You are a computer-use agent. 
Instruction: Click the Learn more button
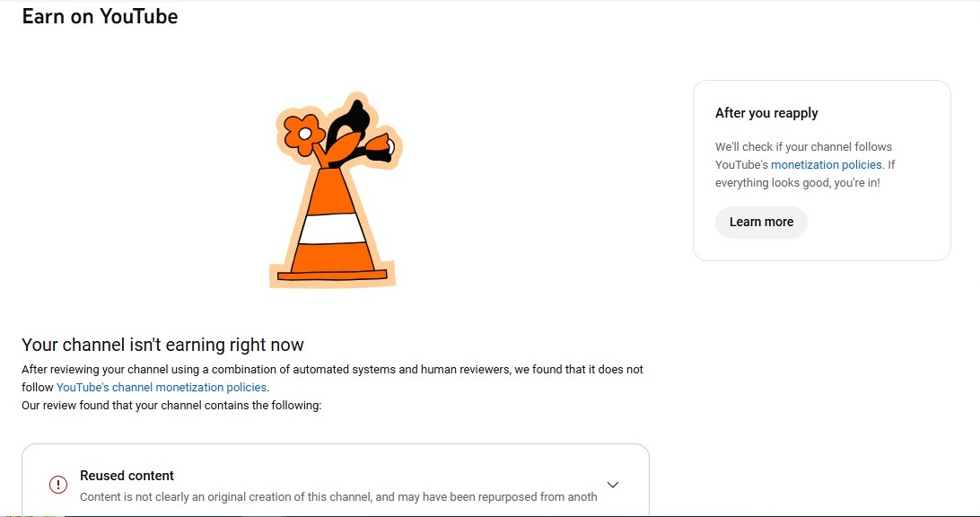(761, 222)
